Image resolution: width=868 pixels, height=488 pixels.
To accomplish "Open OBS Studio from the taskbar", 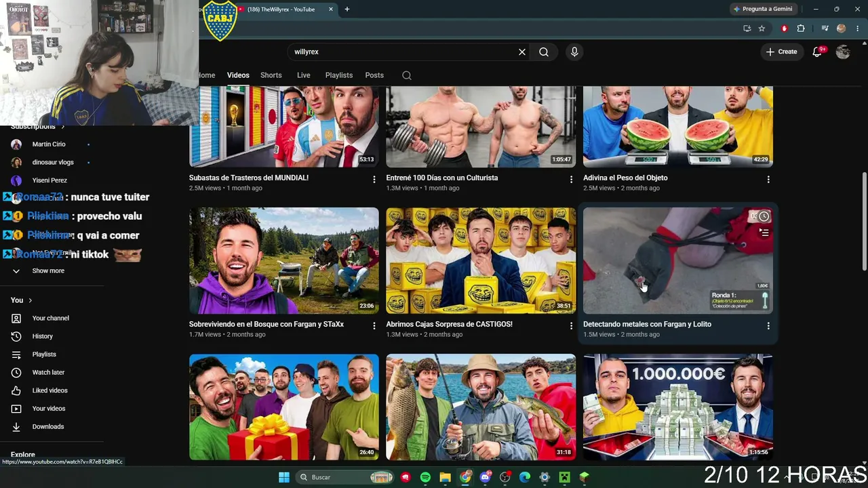I will [505, 477].
